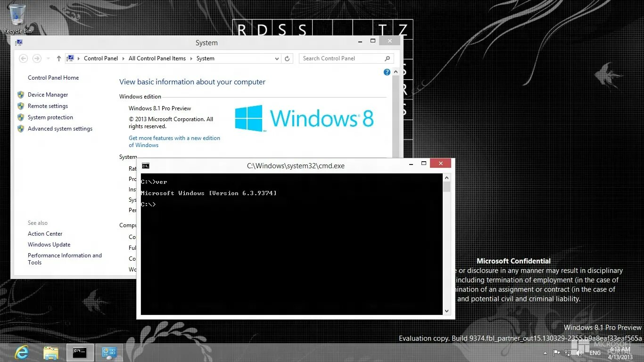Select All Control Panel Items breadcrumb
This screenshot has height=362, width=644.
pos(157,58)
